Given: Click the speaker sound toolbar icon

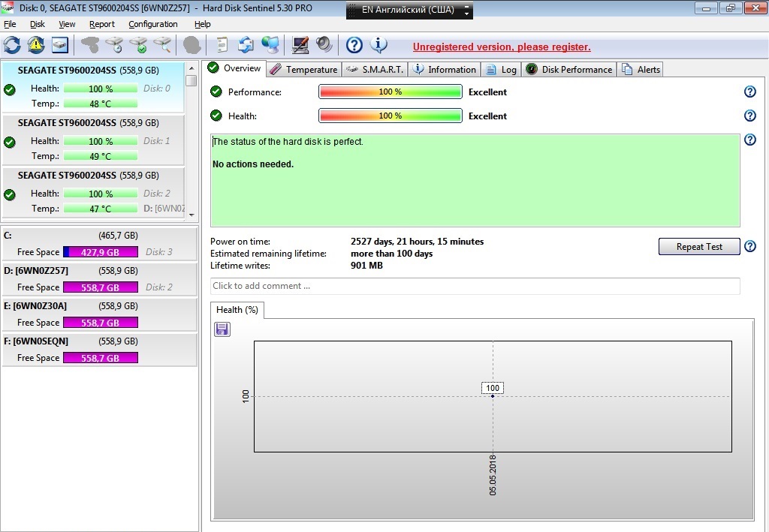Looking at the screenshot, I should pos(324,45).
